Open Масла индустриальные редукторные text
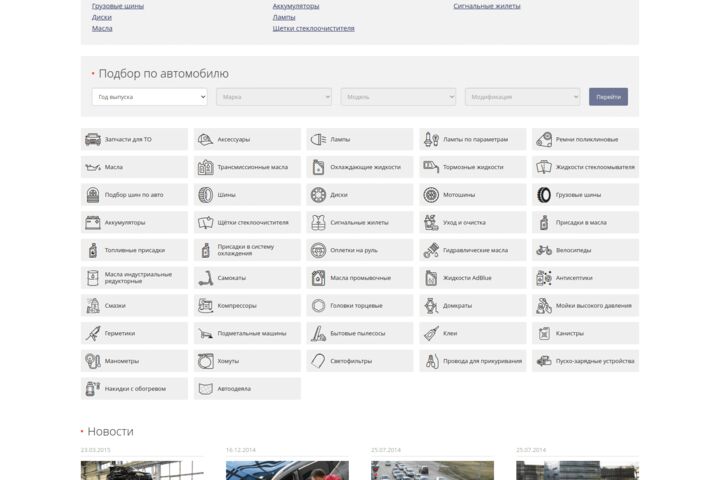Image resolution: width=720 pixels, height=480 pixels. click(138, 277)
